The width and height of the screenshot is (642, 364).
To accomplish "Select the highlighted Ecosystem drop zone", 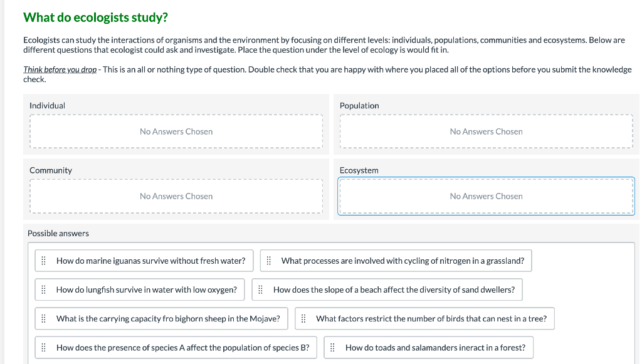I will point(486,196).
